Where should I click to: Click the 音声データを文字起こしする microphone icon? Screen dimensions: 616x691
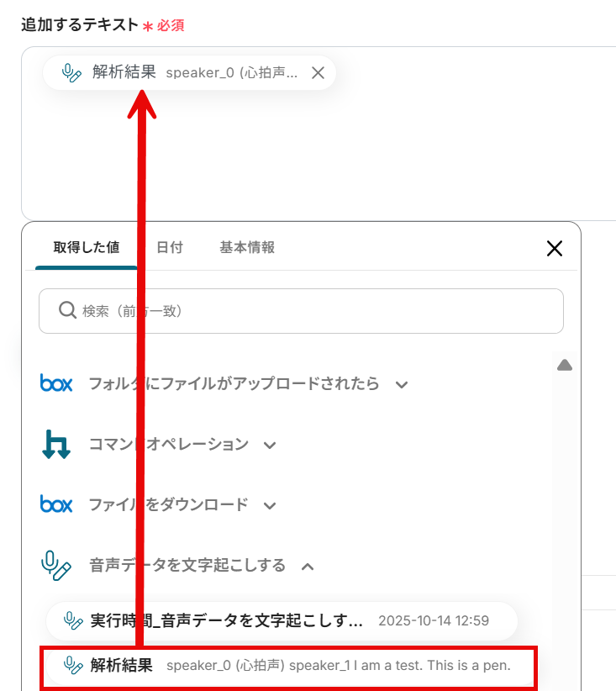pyautogui.click(x=56, y=566)
